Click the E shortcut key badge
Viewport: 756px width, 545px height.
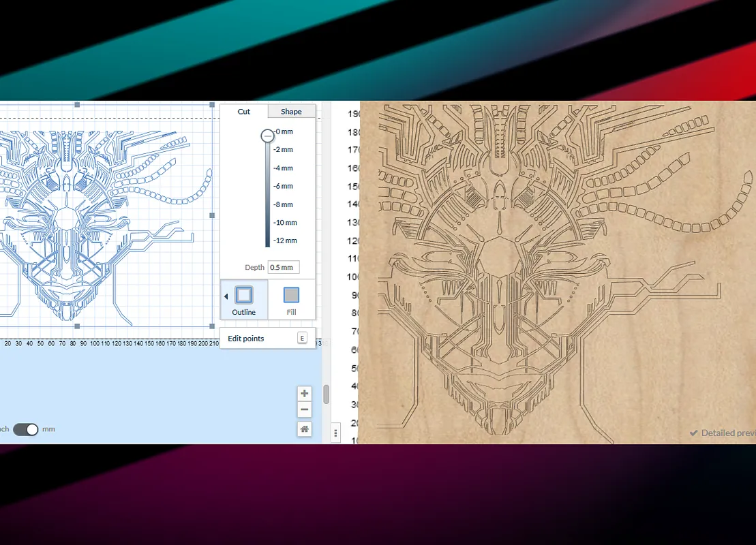302,338
